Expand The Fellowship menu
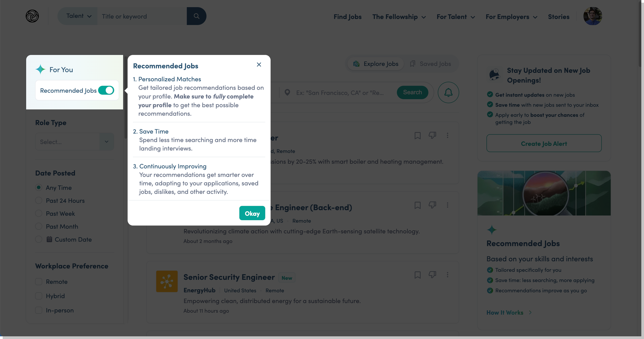The image size is (644, 339). click(x=399, y=17)
